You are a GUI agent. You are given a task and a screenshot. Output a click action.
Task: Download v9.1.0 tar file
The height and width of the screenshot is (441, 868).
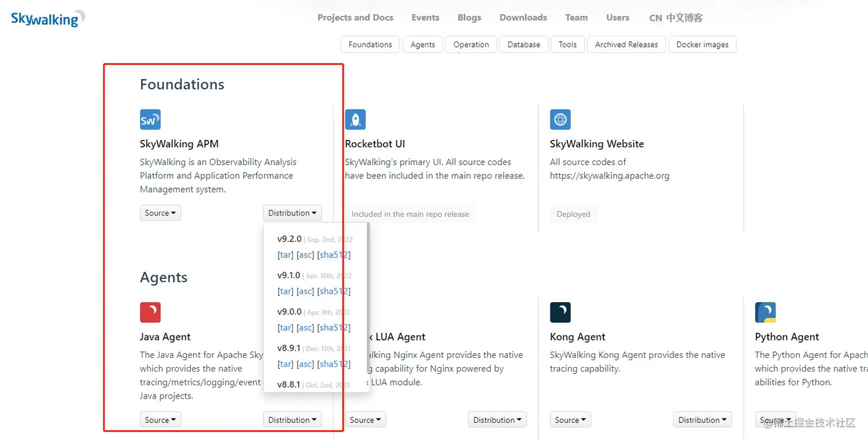285,291
